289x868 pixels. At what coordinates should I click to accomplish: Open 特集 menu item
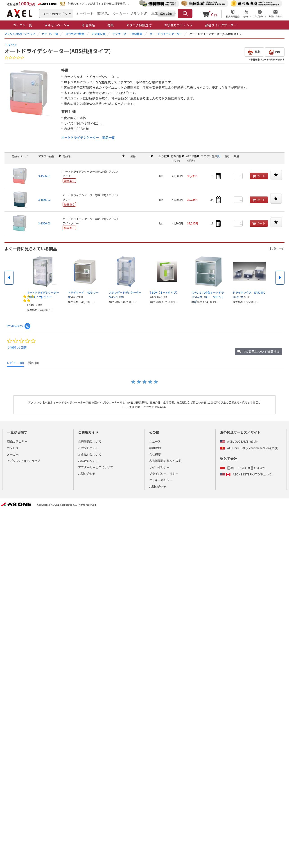(110, 25)
